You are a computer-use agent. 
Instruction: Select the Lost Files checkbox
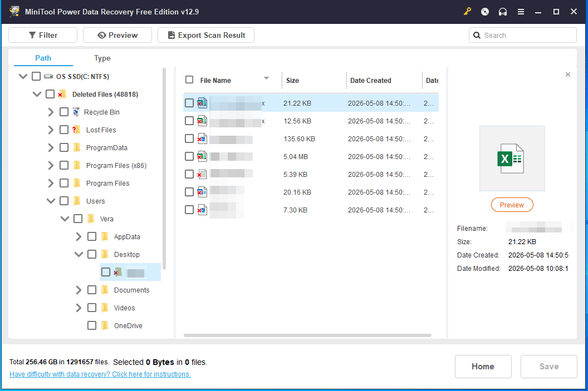64,130
